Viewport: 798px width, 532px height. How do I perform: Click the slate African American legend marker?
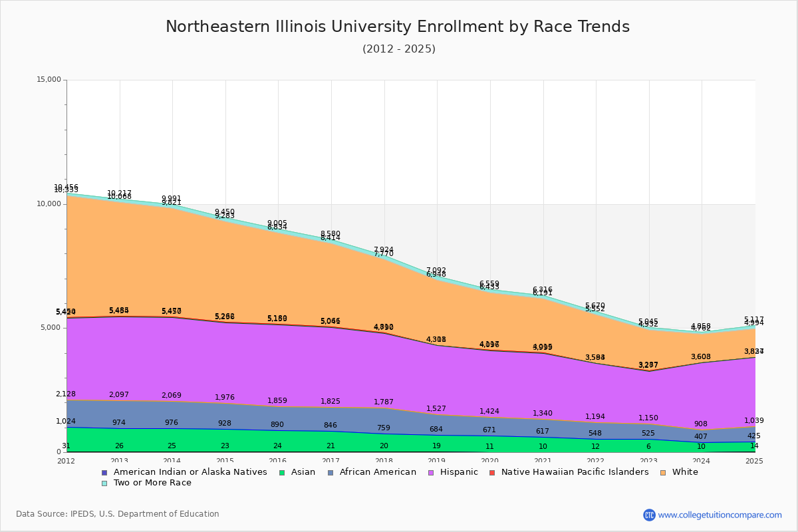coord(331,473)
